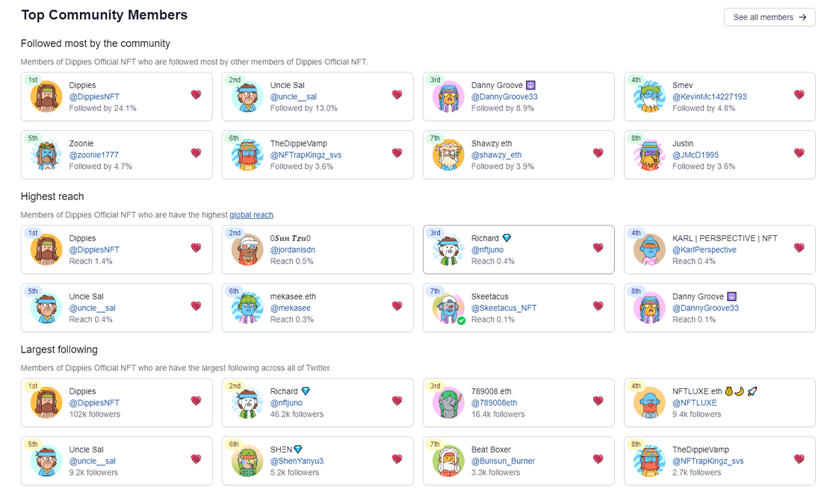This screenshot has width=833, height=504.
Task: Click TheDippieVamp's avatar in Largest following
Action: point(648,461)
